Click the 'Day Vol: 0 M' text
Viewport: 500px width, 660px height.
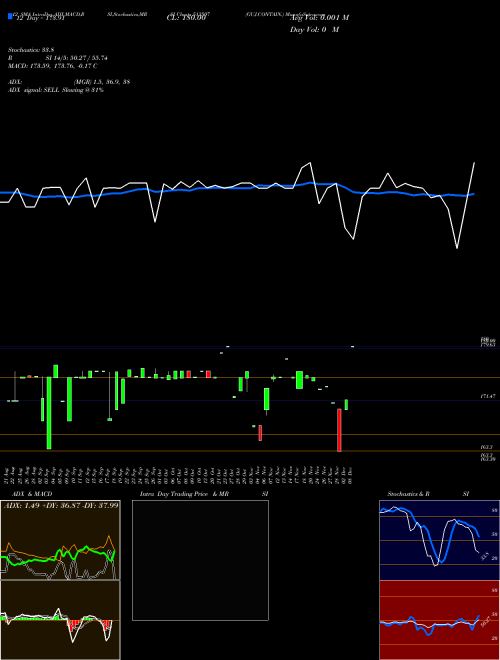click(x=314, y=30)
